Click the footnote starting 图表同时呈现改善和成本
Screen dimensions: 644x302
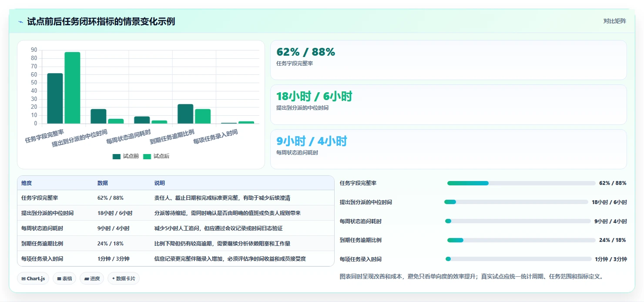(x=472, y=276)
